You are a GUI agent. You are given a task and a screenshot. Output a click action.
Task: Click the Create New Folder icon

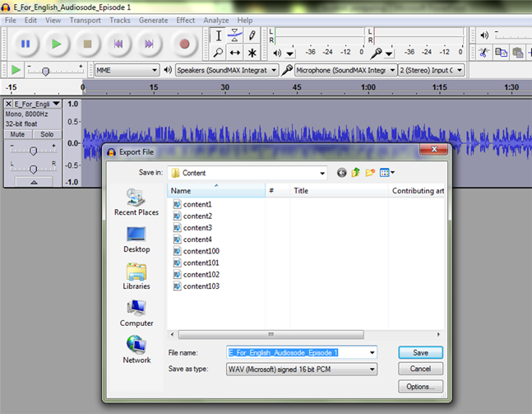pyautogui.click(x=371, y=173)
